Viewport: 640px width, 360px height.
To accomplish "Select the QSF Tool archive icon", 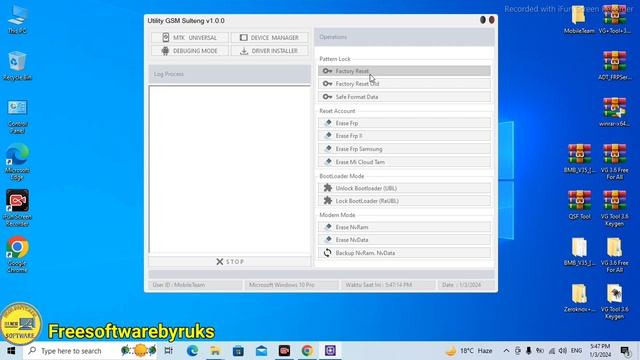I will click(579, 204).
